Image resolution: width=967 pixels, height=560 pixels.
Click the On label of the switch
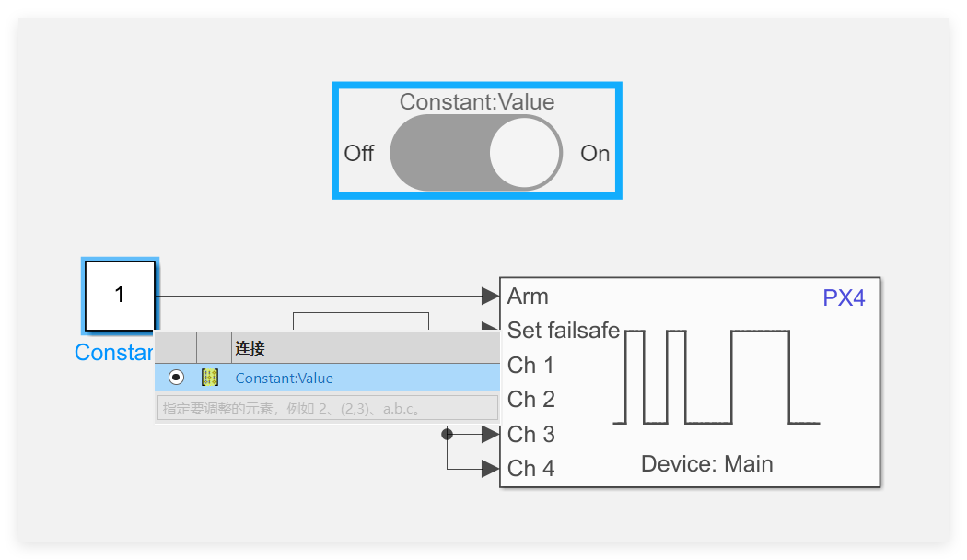point(595,154)
